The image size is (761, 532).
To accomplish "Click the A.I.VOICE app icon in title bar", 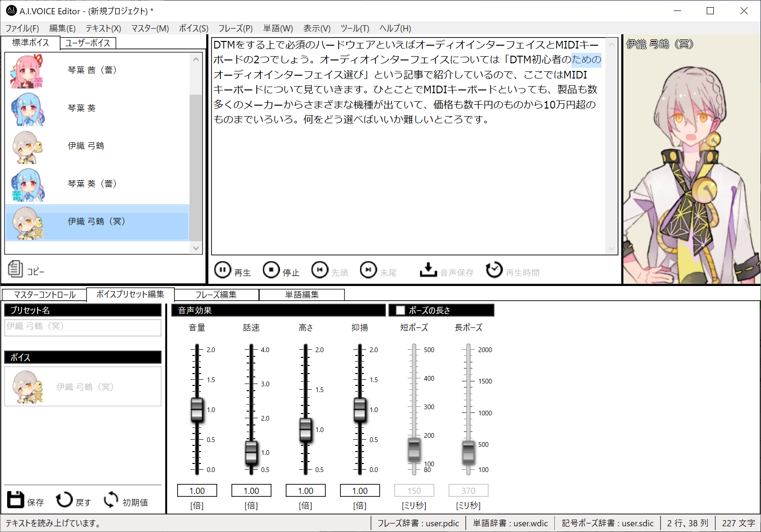I will coord(11,10).
